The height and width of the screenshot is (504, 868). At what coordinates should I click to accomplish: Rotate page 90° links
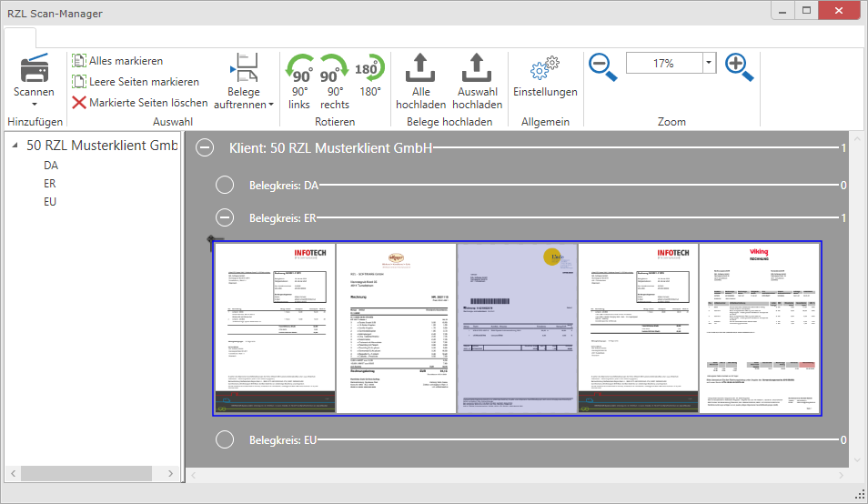point(299,69)
